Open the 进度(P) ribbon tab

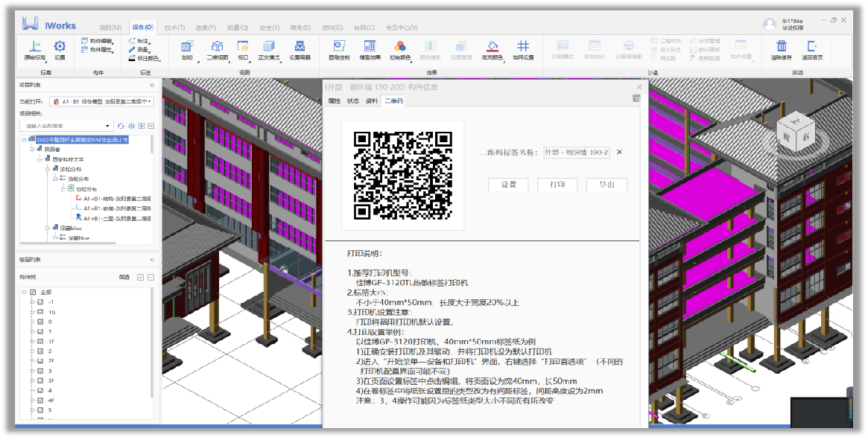206,27
